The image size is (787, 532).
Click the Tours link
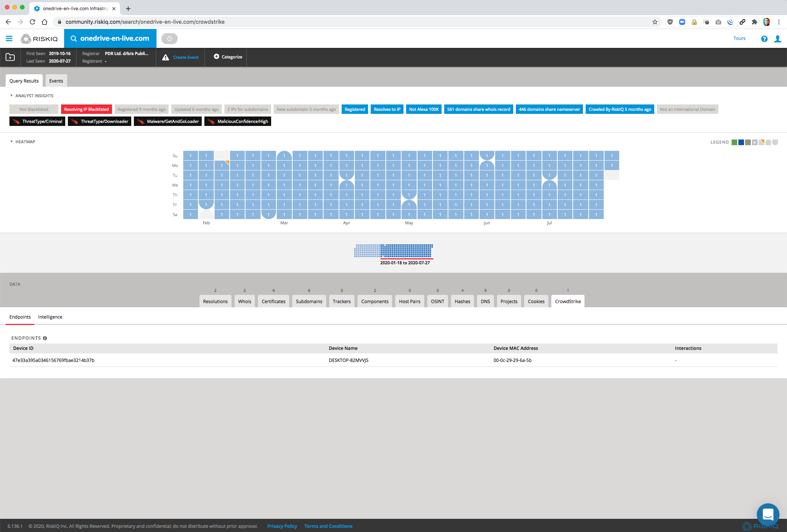pos(739,38)
